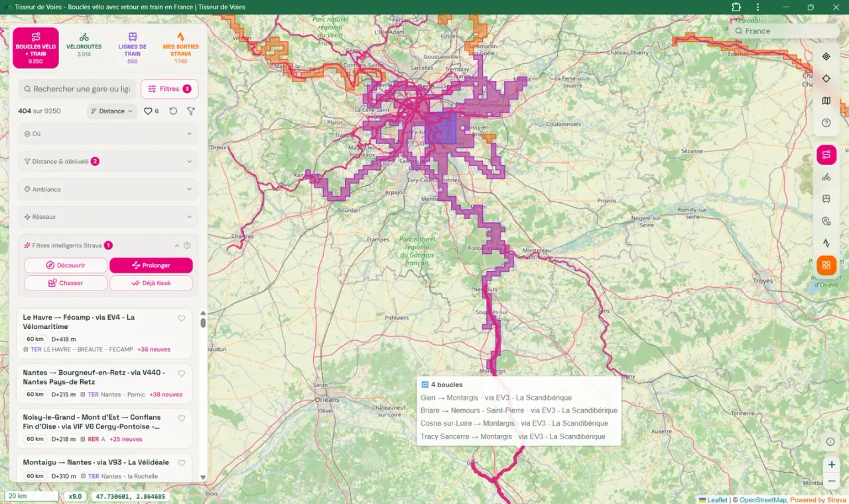849x504 pixels.
Task: Click the location pin icon on map toolbar
Action: point(826,221)
